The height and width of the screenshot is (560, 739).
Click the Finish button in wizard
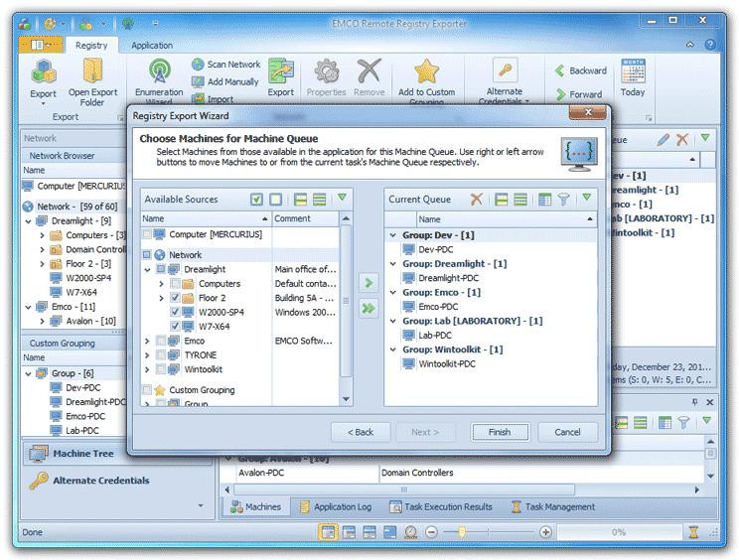pyautogui.click(x=500, y=432)
